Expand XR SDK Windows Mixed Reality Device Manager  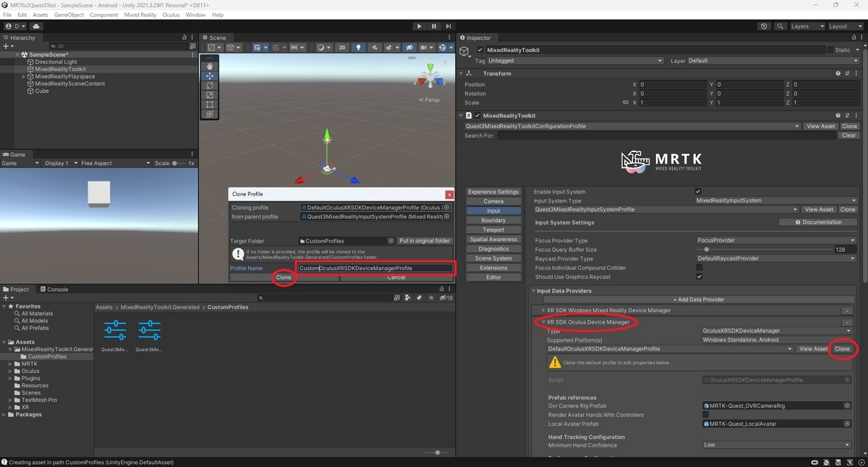[x=544, y=310]
